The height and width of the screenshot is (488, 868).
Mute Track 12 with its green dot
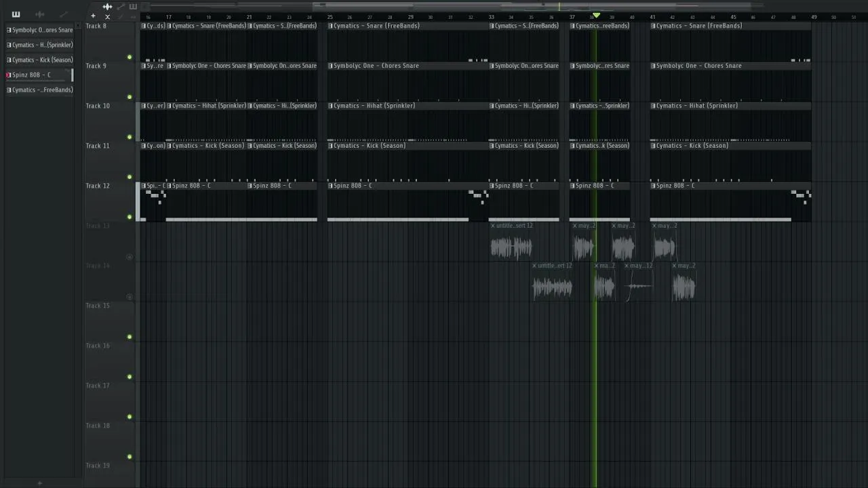coord(130,217)
